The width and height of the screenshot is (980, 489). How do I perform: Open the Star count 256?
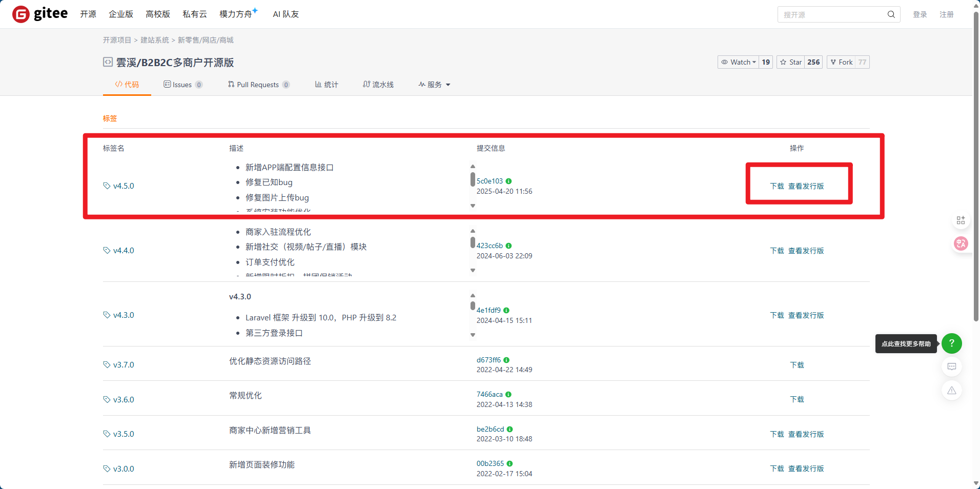point(813,62)
